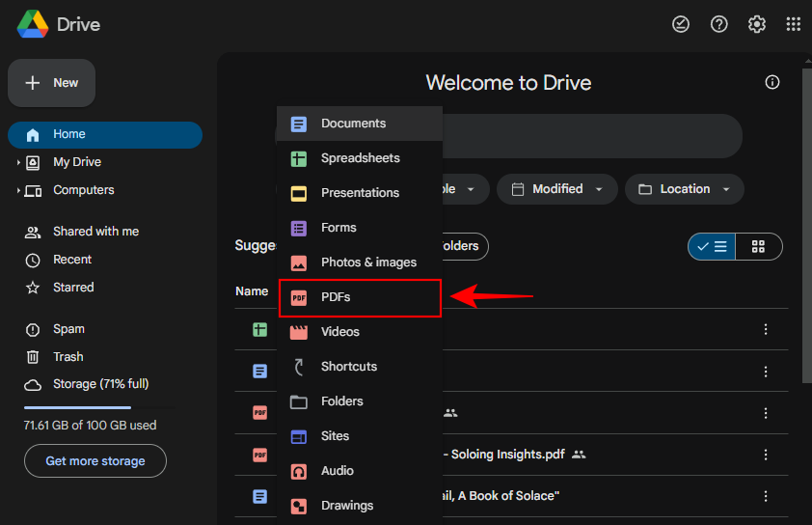
Task: Open the Recent section
Action: click(x=72, y=260)
